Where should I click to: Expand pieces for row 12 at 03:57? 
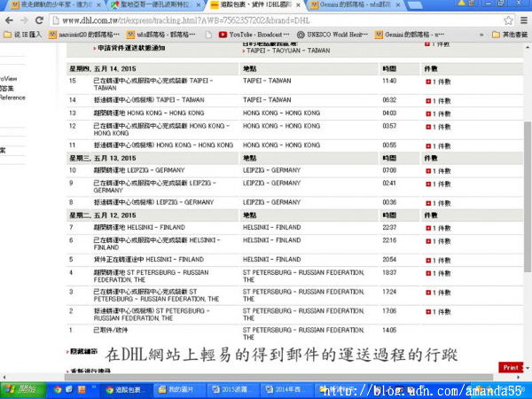coord(428,127)
